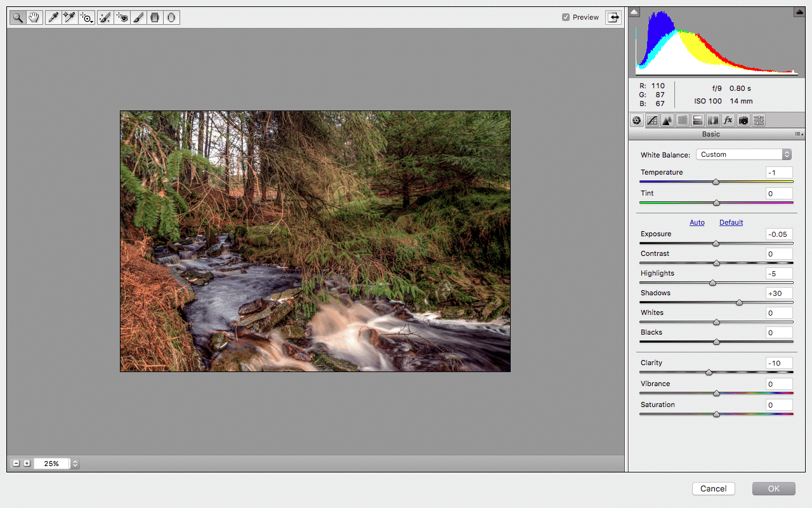Click the 25% zoom level field
This screenshot has width=812, height=508.
point(51,464)
